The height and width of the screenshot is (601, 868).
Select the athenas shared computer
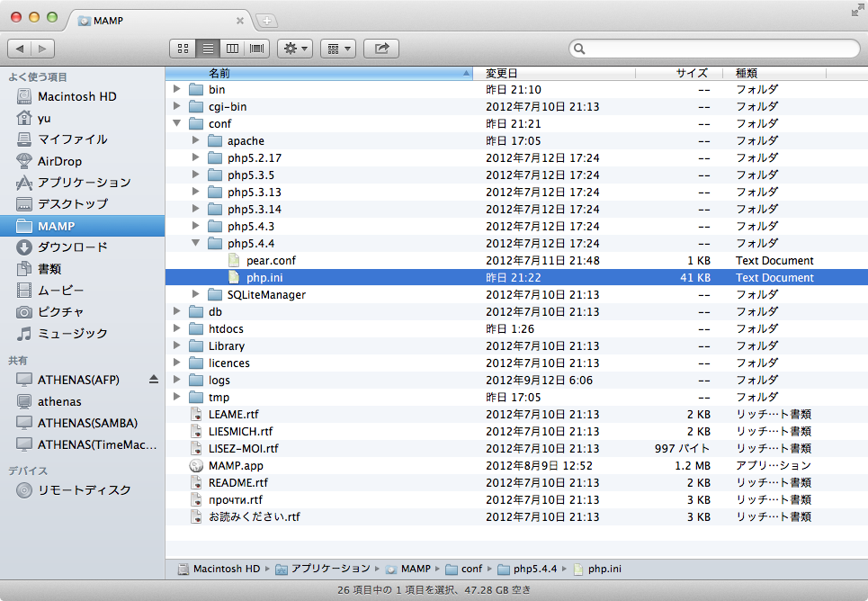pyautogui.click(x=83, y=401)
